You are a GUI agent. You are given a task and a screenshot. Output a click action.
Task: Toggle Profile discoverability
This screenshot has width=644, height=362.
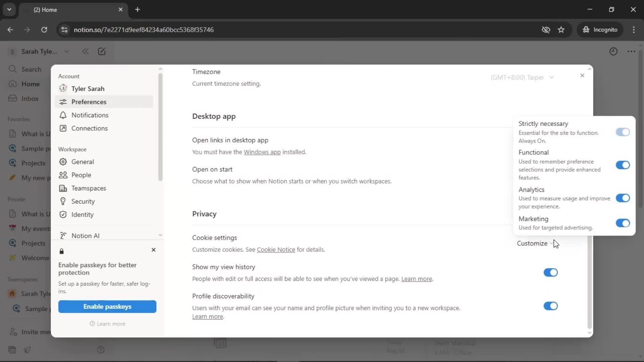point(550,306)
